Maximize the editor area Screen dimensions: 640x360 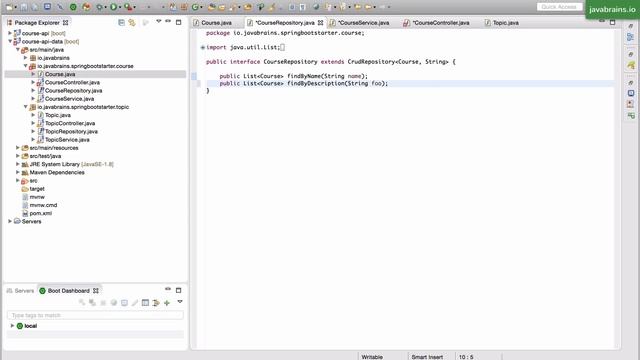click(612, 22)
